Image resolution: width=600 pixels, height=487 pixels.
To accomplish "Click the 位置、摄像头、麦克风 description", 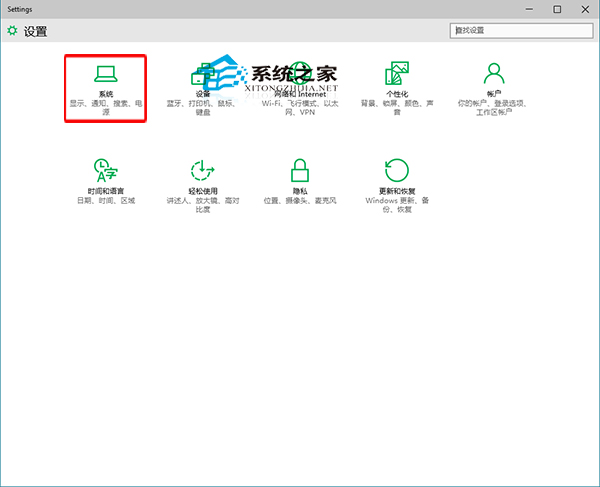I will [300, 200].
